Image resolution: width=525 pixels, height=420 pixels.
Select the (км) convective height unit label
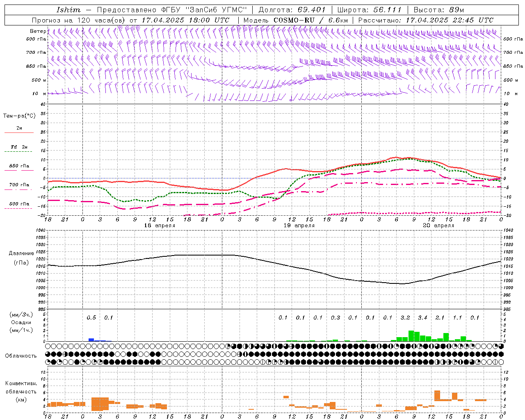tap(21, 399)
